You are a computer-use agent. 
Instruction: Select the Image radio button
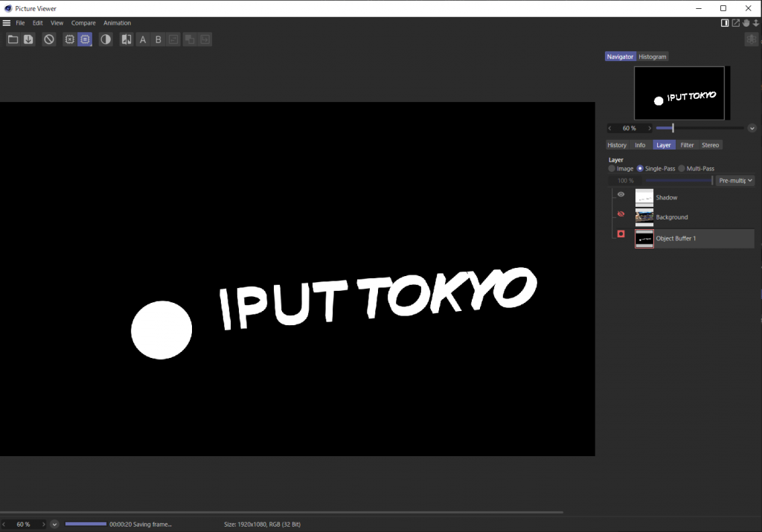(x=612, y=169)
